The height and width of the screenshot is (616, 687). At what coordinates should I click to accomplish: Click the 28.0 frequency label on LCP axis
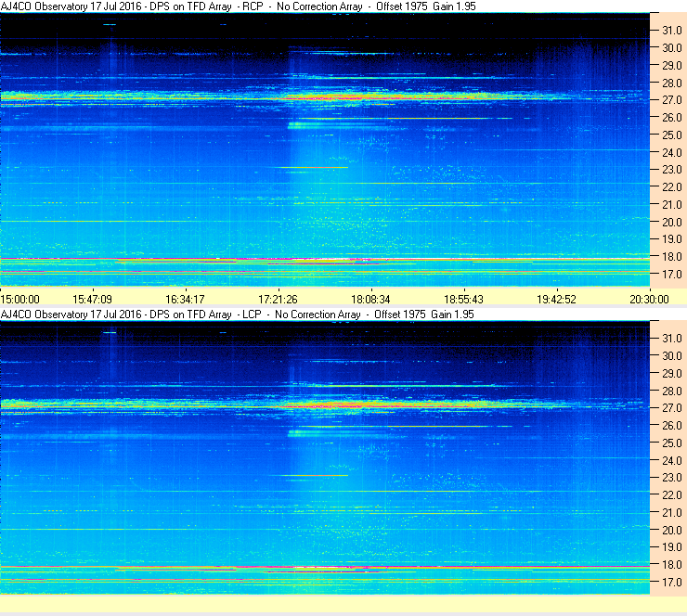coord(672,391)
